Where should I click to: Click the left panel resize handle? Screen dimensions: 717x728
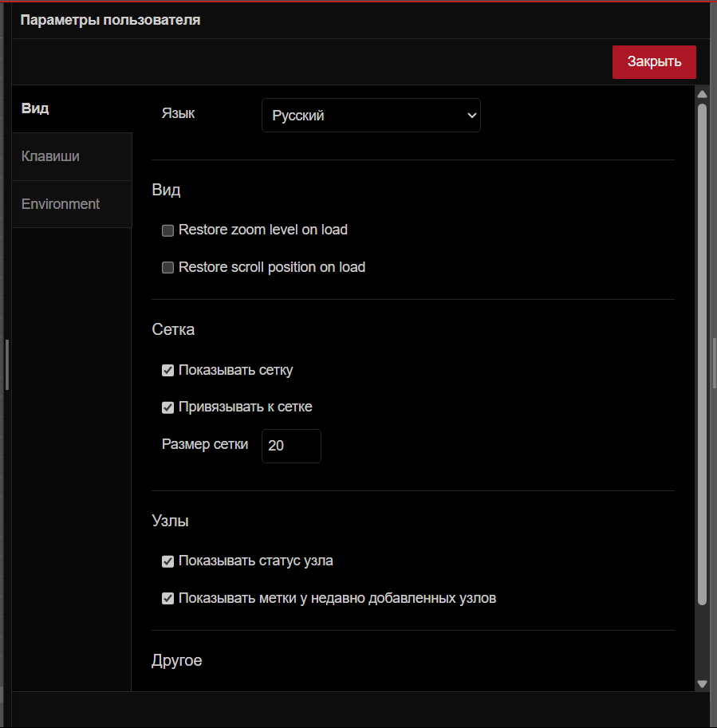click(7, 364)
